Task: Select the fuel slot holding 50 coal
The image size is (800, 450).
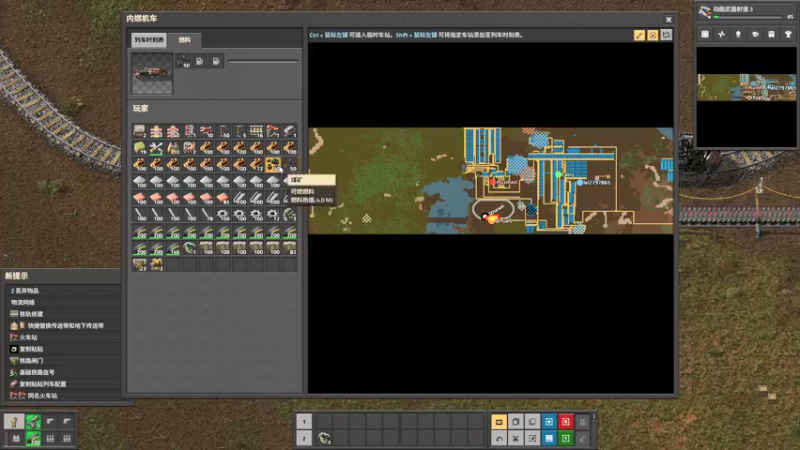Action: 183,61
